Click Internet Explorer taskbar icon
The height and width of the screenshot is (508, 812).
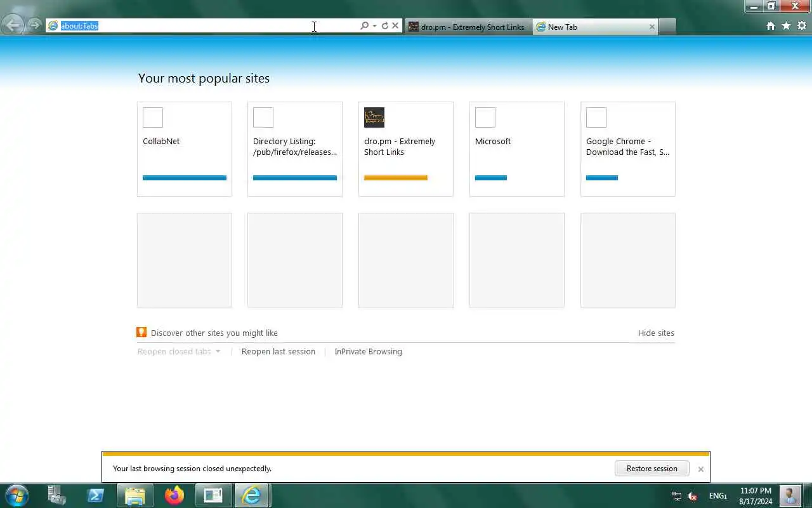click(x=252, y=495)
